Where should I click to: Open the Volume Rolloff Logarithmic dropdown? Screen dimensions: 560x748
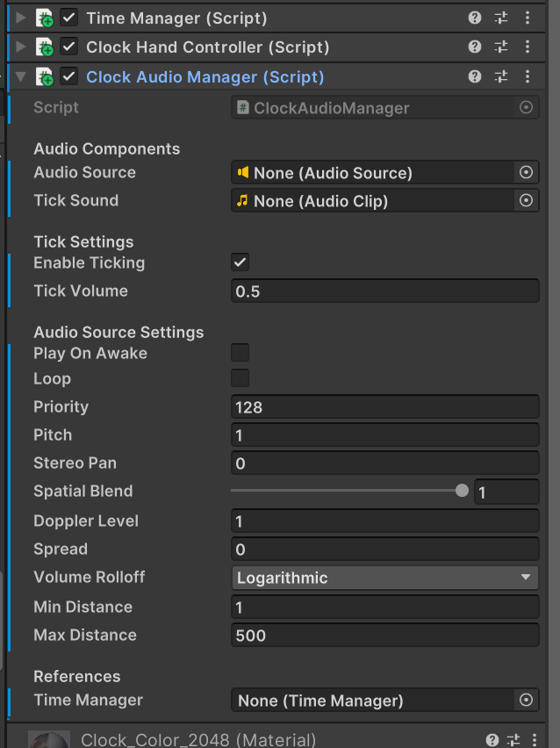click(x=385, y=578)
